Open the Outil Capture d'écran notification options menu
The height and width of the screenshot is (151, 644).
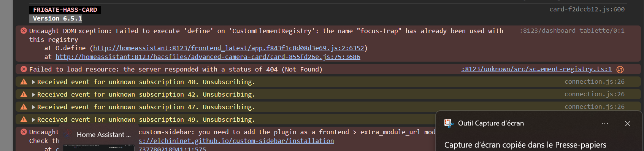click(605, 124)
